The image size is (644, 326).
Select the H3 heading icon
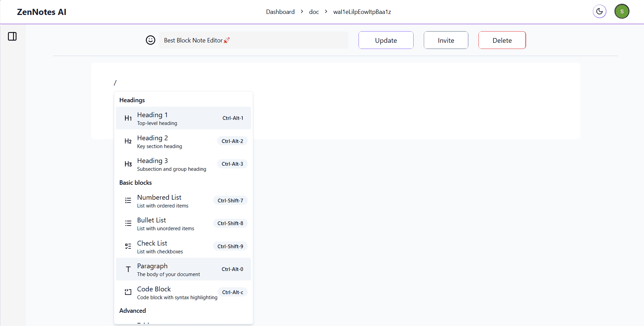128,164
